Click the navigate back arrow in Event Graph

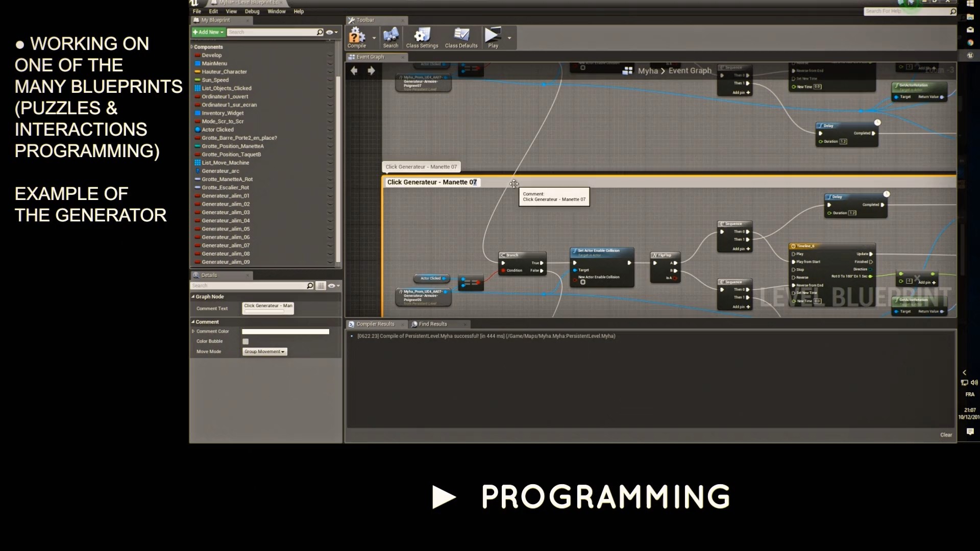pos(354,71)
